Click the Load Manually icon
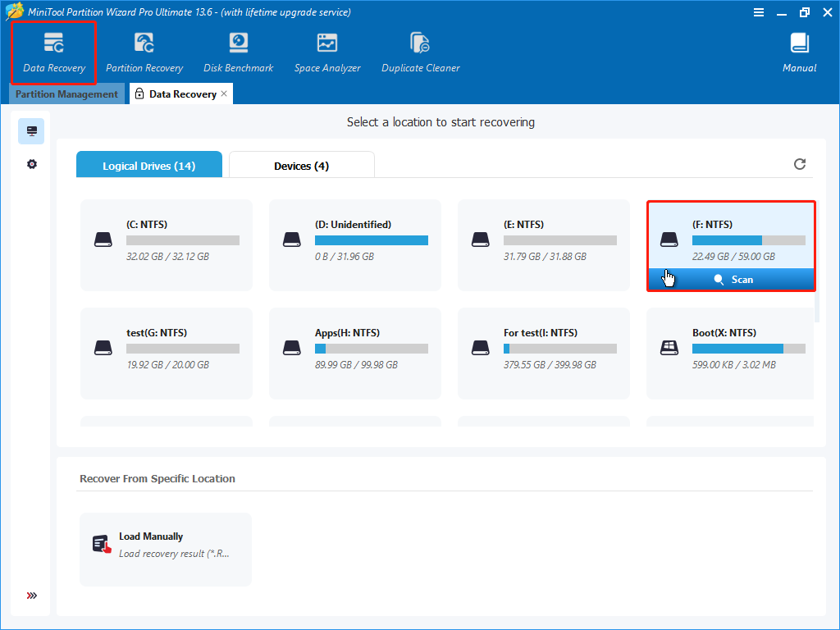Image resolution: width=840 pixels, height=630 pixels. tap(102, 545)
